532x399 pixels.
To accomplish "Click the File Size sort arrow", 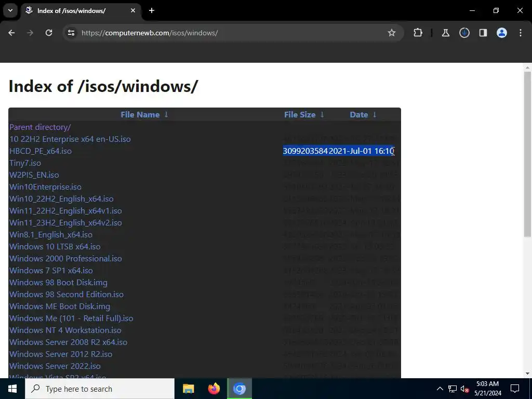I will point(322,115).
